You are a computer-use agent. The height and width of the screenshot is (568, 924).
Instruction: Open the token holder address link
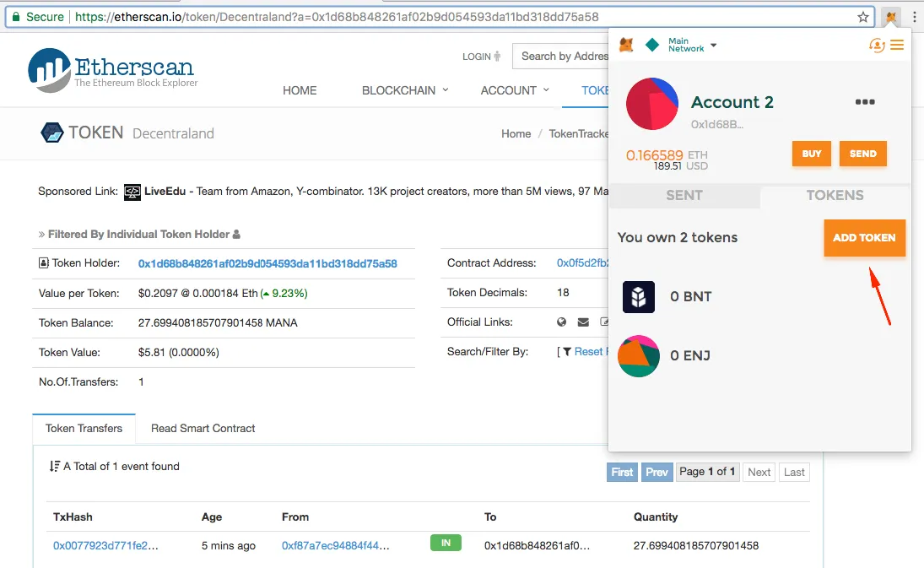click(x=267, y=264)
